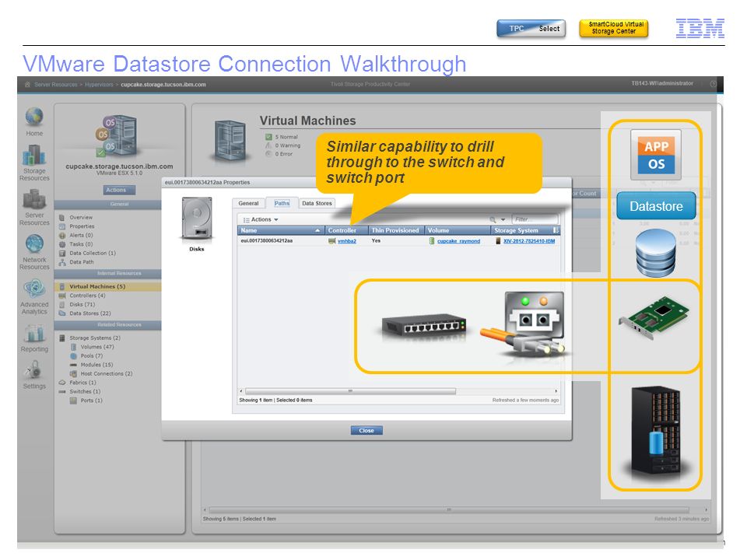
Task: Select Fabrics (1) in Related Resources
Action: coord(83,383)
